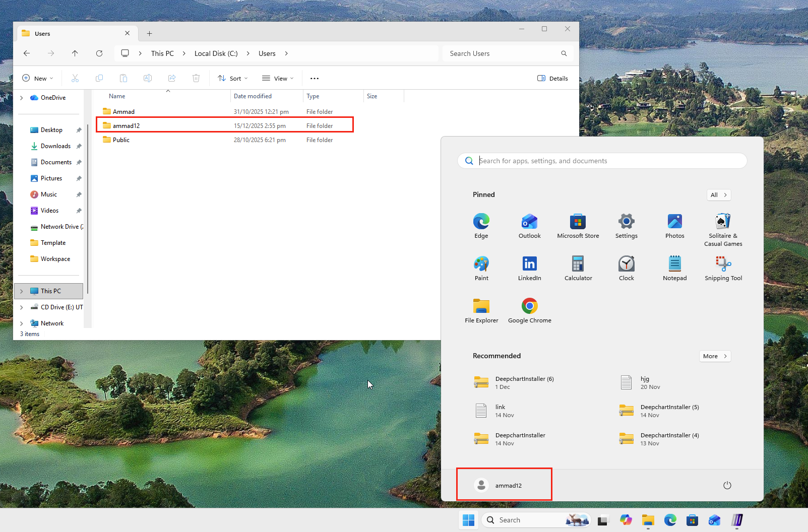The width and height of the screenshot is (808, 532).
Task: Show all apps with All button
Action: (718, 195)
